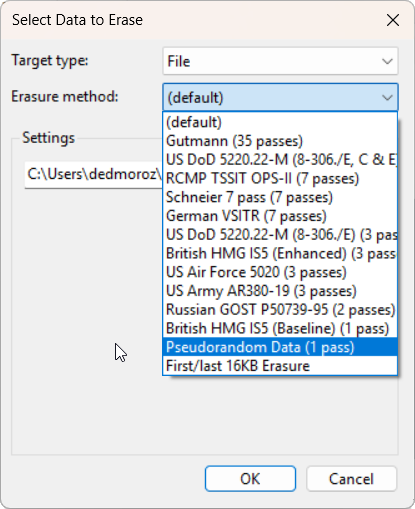Viewport: 415px width, 509px height.
Task: Pick RCMP TSSIT OPS-II (7 passes)
Action: [280, 178]
